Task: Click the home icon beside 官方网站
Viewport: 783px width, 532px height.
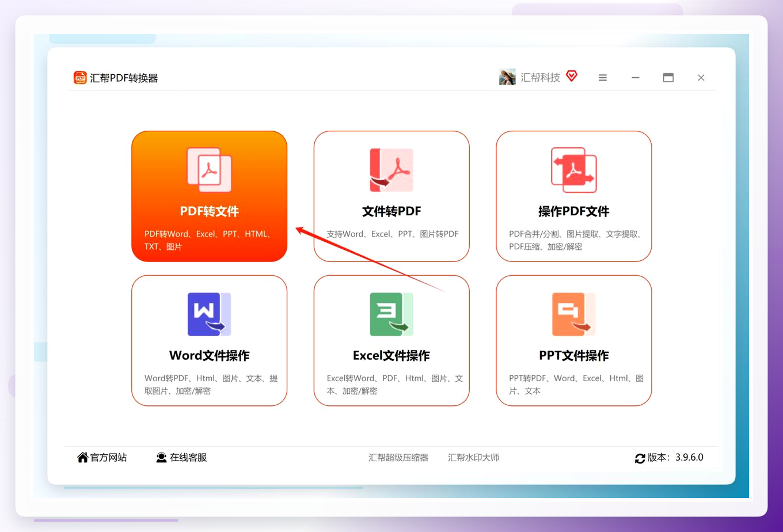Action: pyautogui.click(x=82, y=457)
